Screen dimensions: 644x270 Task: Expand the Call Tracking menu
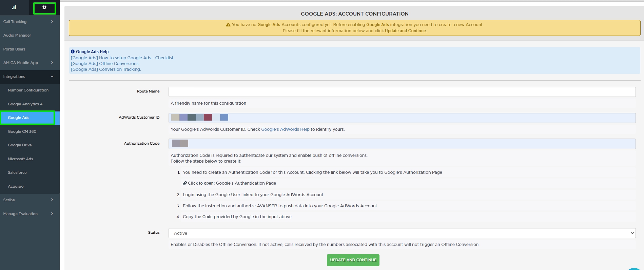click(30, 22)
